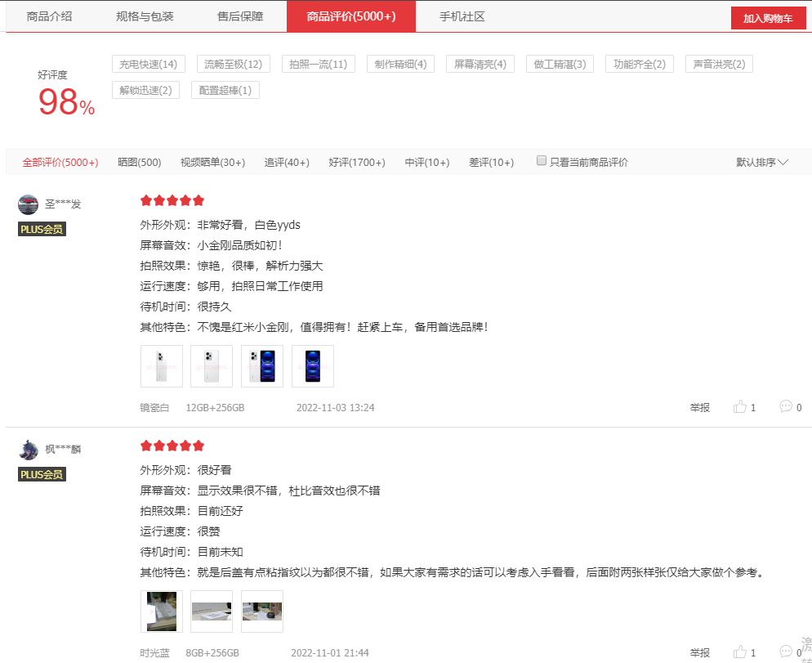Open the comment bubble on 圣***发's review
Screen dimensions: 812x663
pos(786,406)
